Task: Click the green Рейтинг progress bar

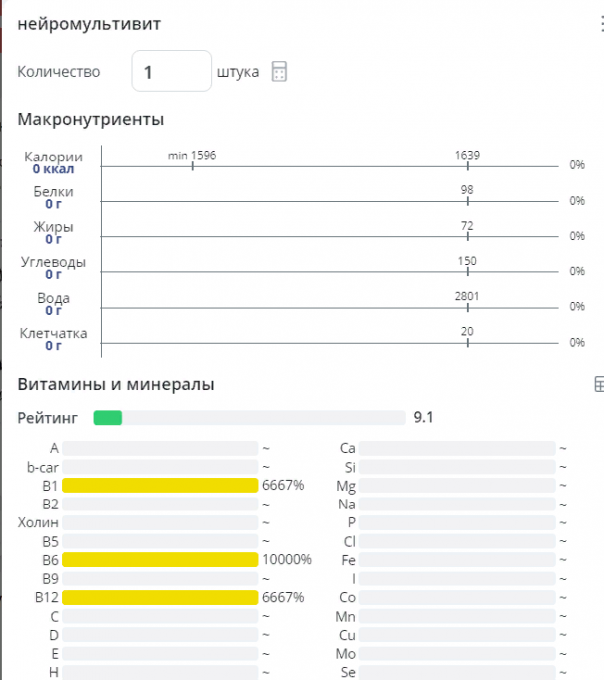Action: (108, 417)
